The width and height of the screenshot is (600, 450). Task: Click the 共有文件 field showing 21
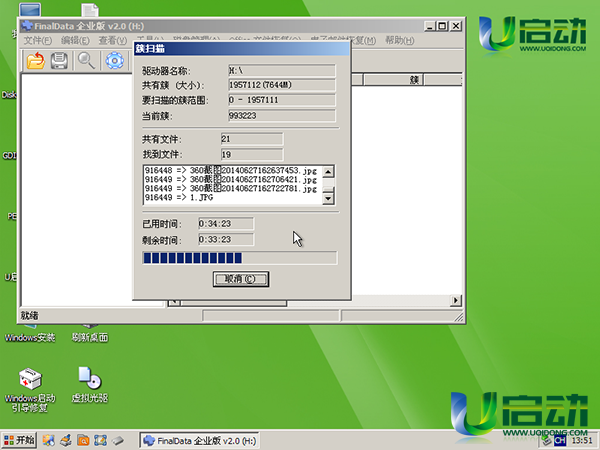click(252, 139)
